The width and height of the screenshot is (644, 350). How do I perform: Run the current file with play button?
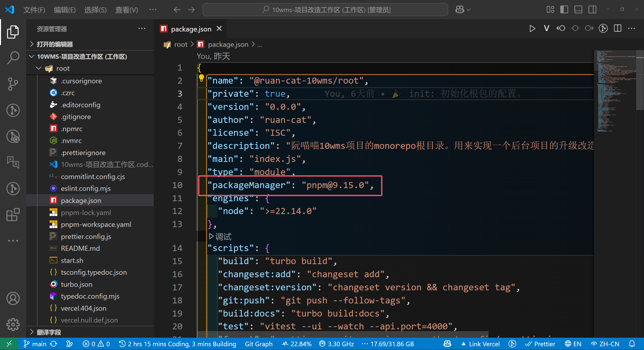(x=532, y=29)
